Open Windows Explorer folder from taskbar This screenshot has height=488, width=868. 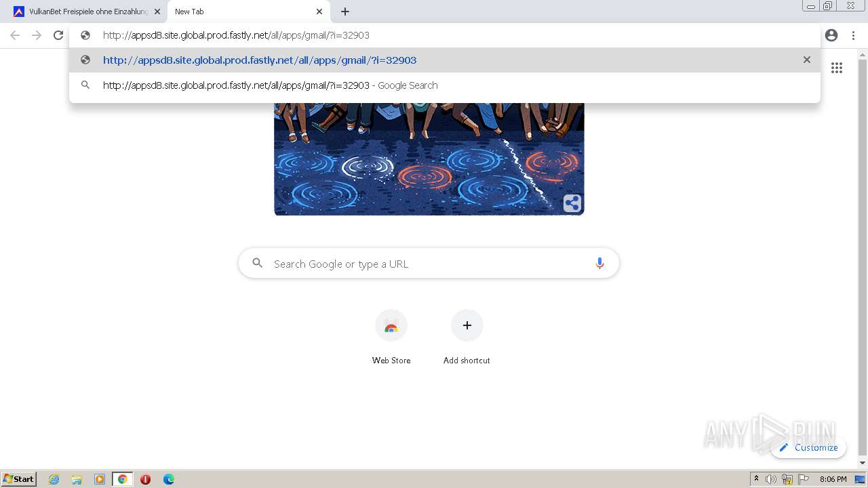coord(77,479)
